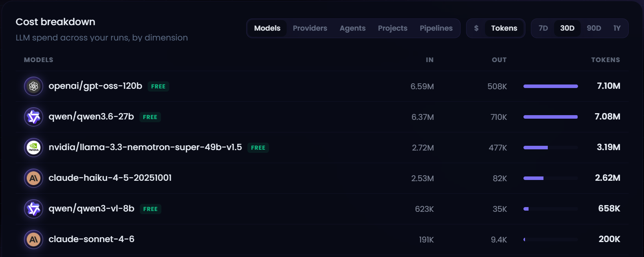Screen dimensions: 644x257
Task: Click the TOKENS column header
Action: [606, 60]
